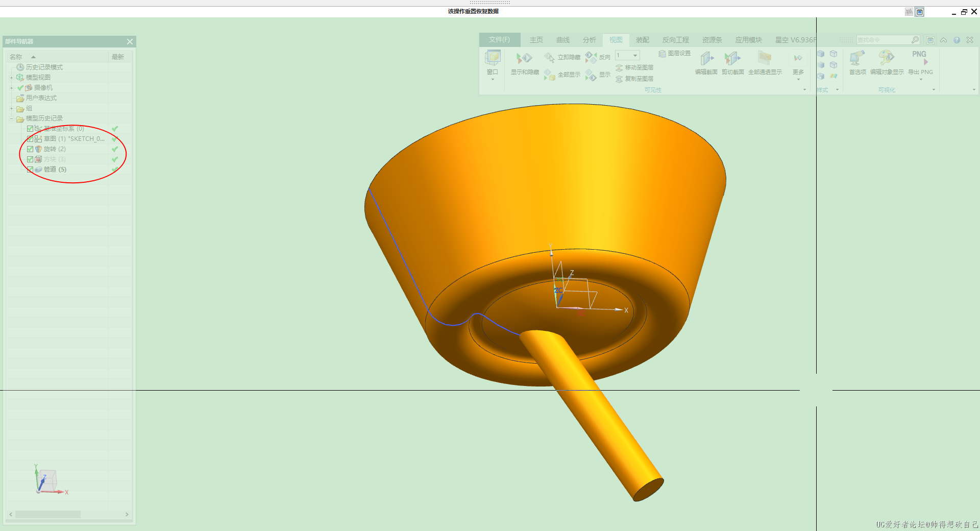Click the shaded-with-edges style cube icon

point(821,54)
